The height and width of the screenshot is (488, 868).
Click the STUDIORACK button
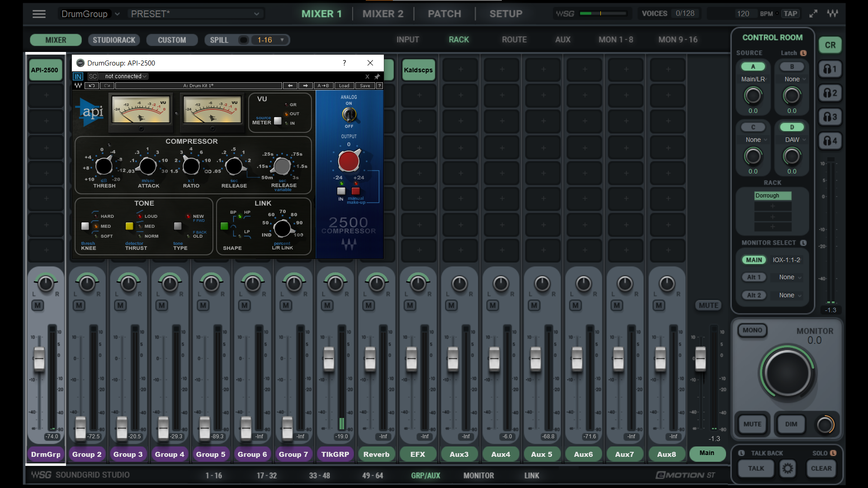114,40
